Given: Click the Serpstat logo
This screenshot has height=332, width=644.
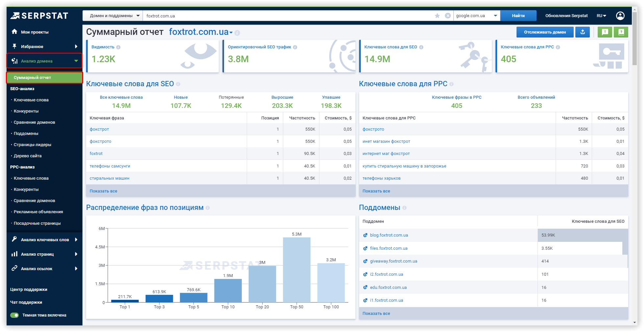Looking at the screenshot, I should pyautogui.click(x=39, y=15).
